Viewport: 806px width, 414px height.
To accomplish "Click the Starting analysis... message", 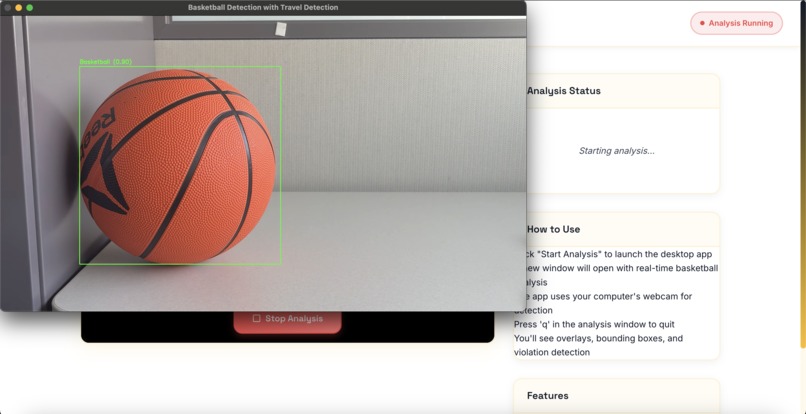I will point(616,151).
